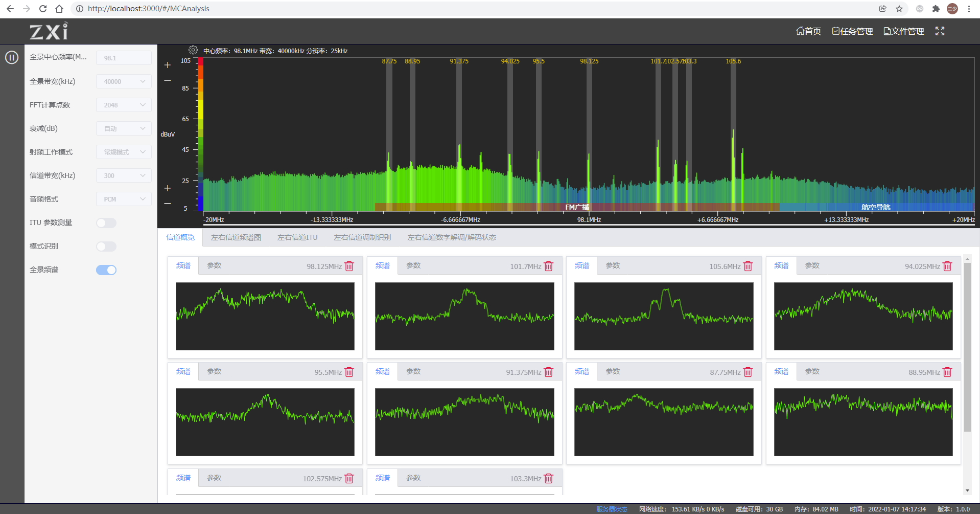980x514 pixels.
Task: Open spectrum settings gear icon
Action: (193, 50)
